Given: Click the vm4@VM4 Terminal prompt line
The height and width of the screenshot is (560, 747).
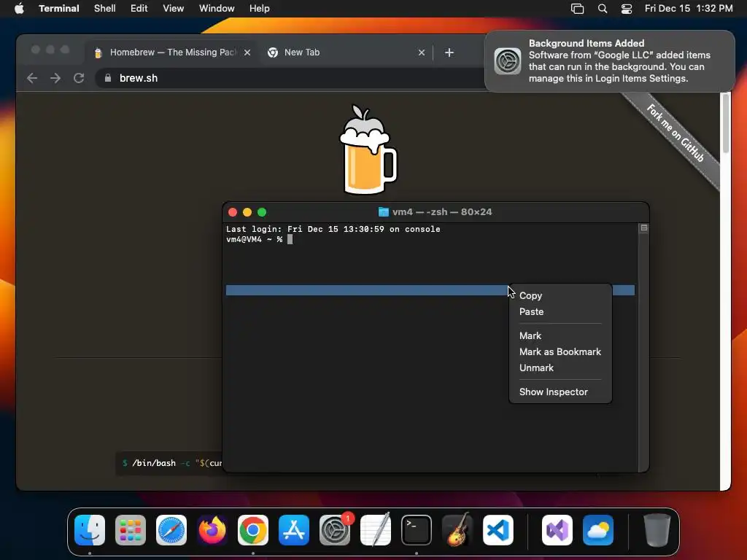Looking at the screenshot, I should (x=259, y=239).
